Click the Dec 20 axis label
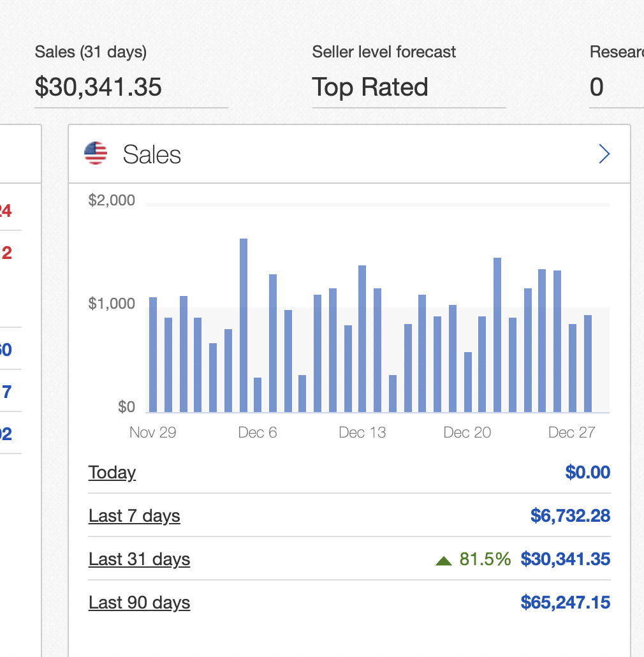The height and width of the screenshot is (657, 644). [x=467, y=432]
